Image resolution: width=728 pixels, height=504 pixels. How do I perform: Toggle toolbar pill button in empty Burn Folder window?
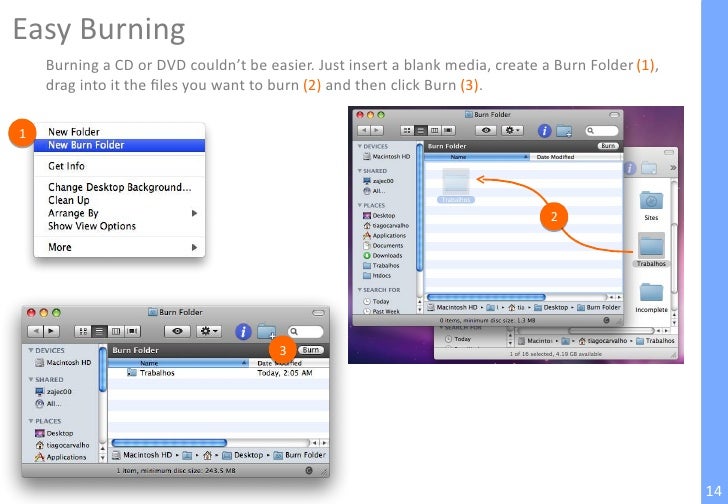(x=614, y=115)
